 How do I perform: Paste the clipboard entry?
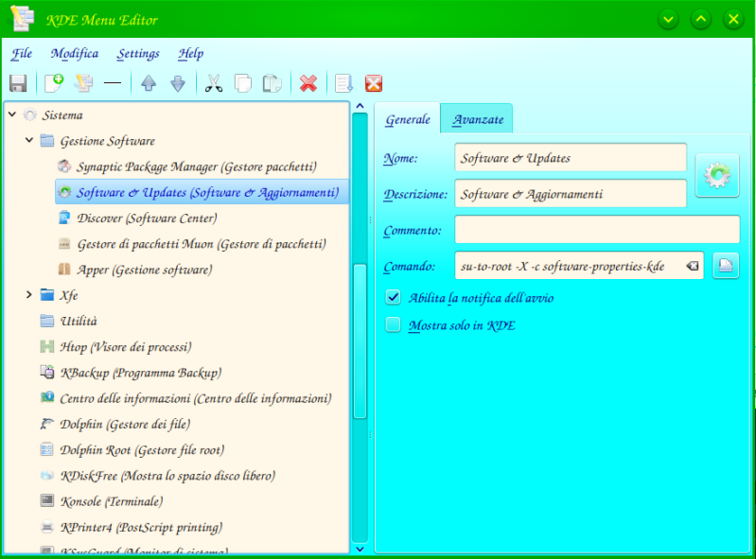(x=273, y=83)
